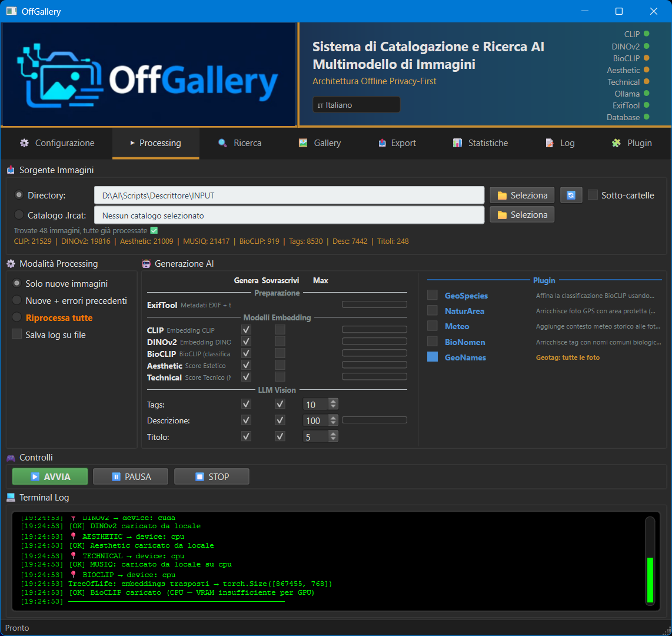The image size is (672, 636).
Task: Toggle Titolo Sovrascrivi checkbox
Action: point(280,436)
